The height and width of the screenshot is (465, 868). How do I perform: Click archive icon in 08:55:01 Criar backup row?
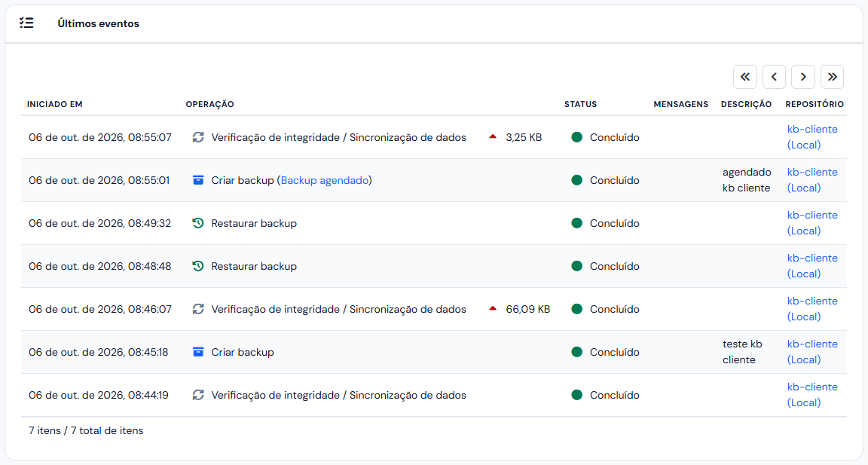pyautogui.click(x=198, y=180)
